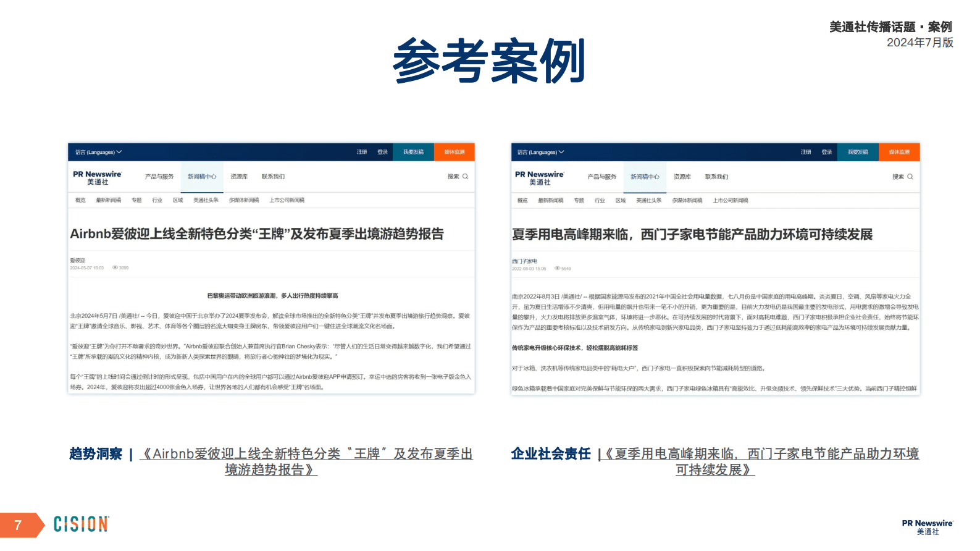Click the PR Newswire logo in the Airbnb page
The image size is (980, 551).
point(98,178)
